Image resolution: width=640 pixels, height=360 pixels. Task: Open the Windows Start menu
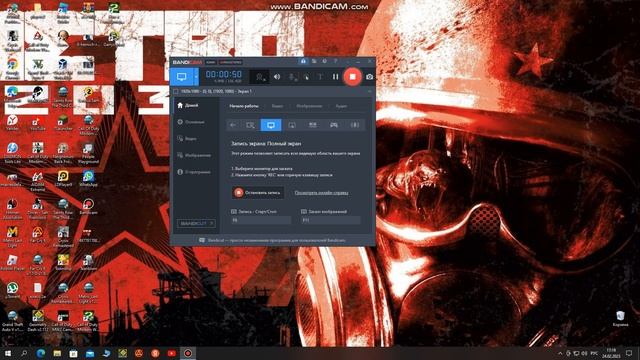[x=8, y=353]
